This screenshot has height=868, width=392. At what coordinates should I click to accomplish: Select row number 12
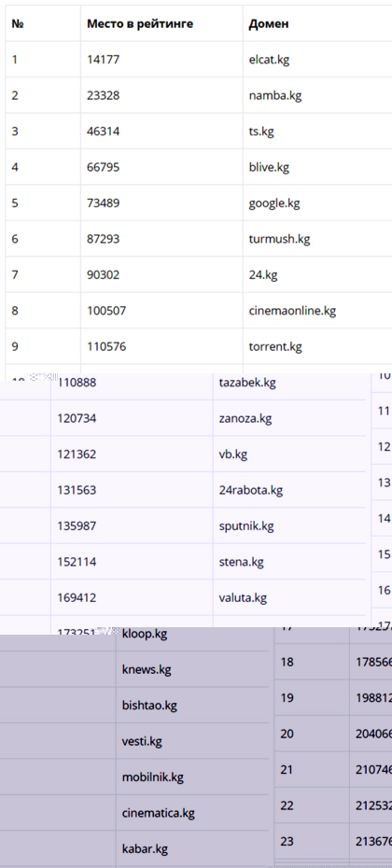coord(385,446)
